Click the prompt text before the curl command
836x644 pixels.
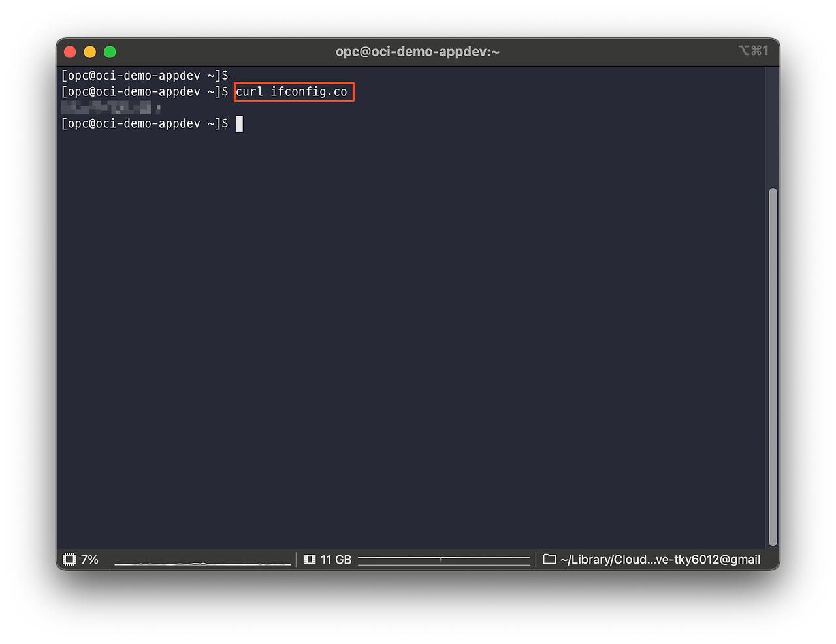tap(144, 92)
